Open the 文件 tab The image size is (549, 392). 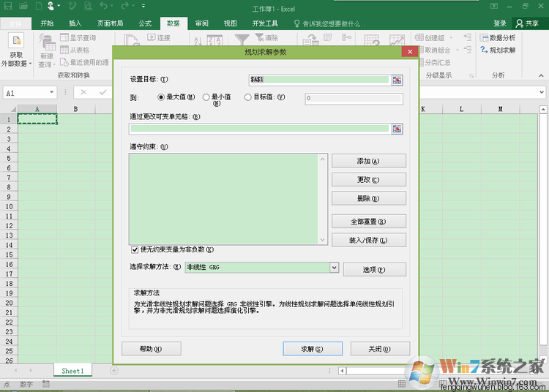(x=15, y=23)
